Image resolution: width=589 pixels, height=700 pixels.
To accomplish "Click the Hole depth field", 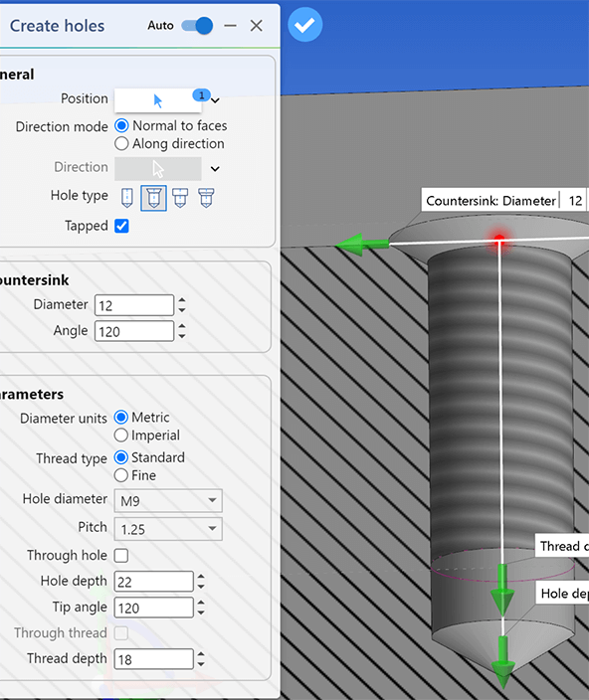I will click(153, 582).
